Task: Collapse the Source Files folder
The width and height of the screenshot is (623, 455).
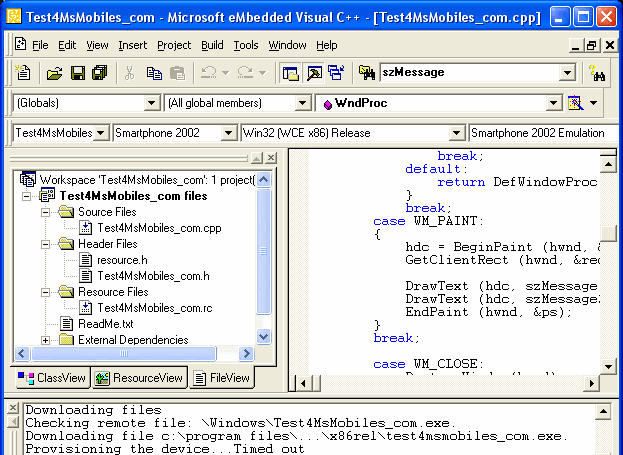Action: tap(46, 212)
